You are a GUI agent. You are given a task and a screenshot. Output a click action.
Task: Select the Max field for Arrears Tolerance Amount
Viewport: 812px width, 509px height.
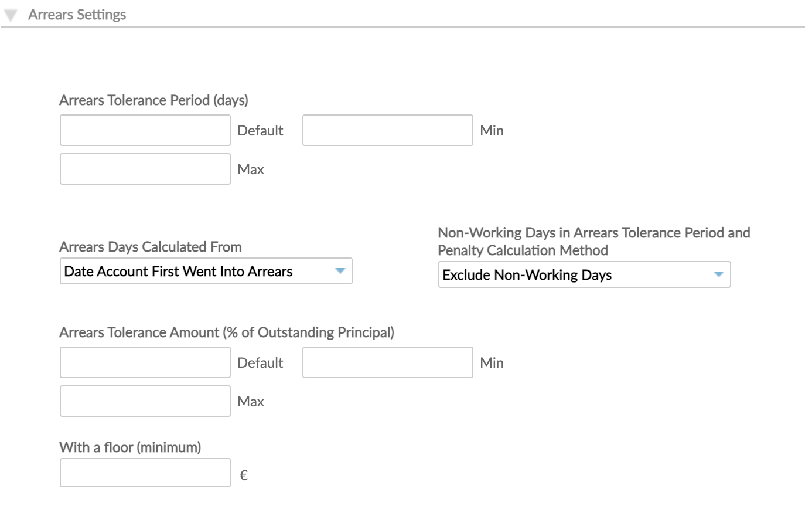pos(145,401)
